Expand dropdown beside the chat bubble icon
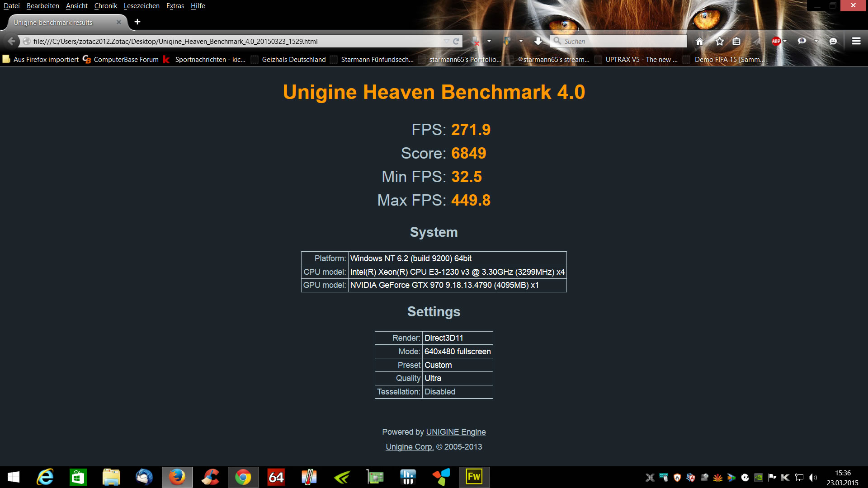The image size is (868, 488). [816, 41]
